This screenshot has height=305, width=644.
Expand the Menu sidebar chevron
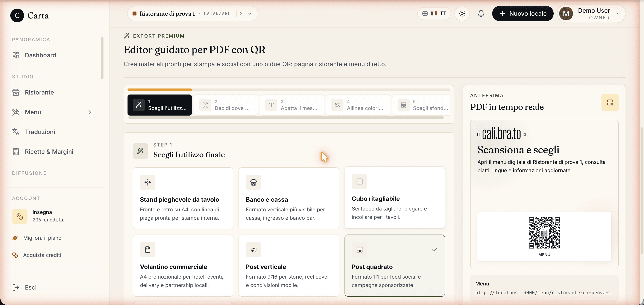[x=90, y=112]
